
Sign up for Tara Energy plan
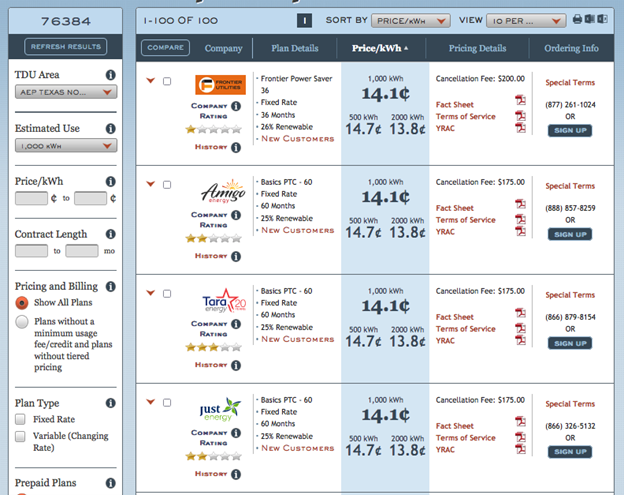pos(570,343)
